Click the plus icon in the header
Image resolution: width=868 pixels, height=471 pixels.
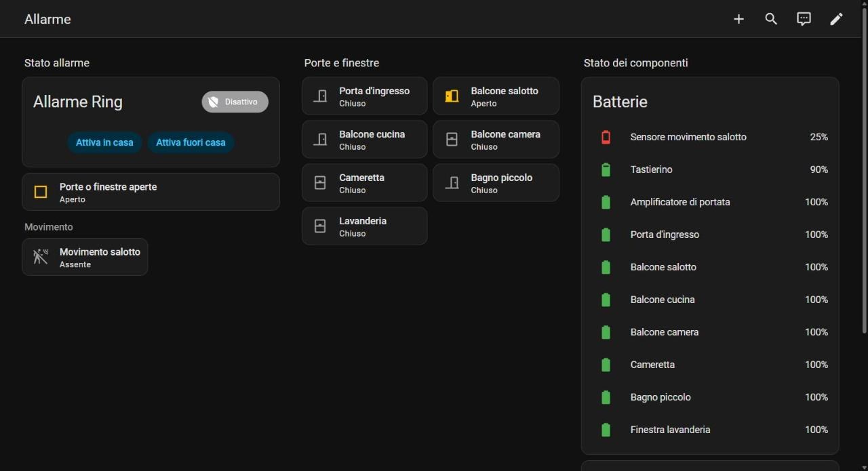[738, 19]
